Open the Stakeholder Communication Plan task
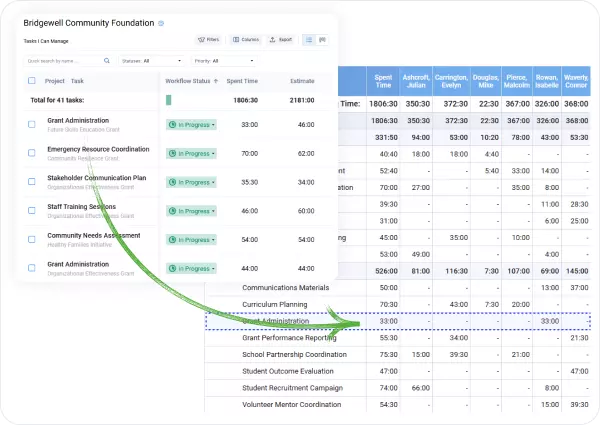Screen dimensions: 600x425 point(97,178)
